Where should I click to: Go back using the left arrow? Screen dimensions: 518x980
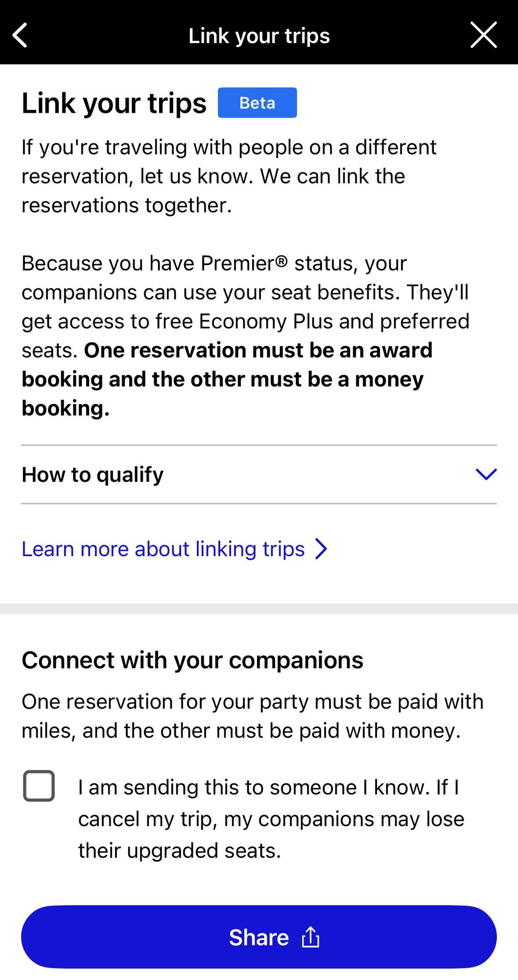[x=20, y=35]
